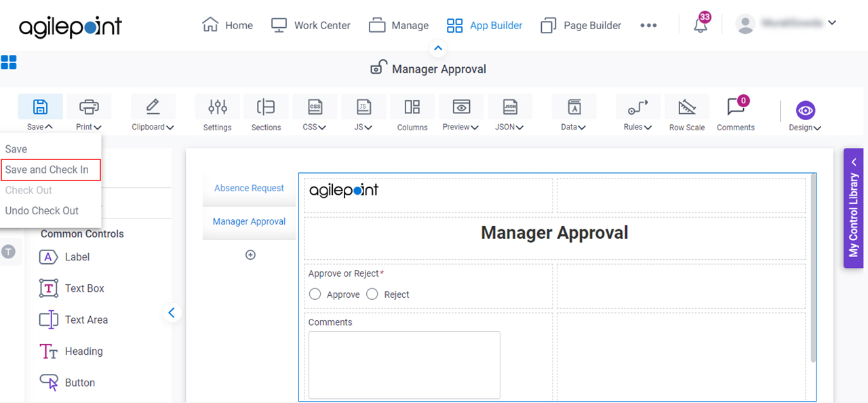Click inside the Comments text area
This screenshot has width=868, height=403.
[x=404, y=365]
